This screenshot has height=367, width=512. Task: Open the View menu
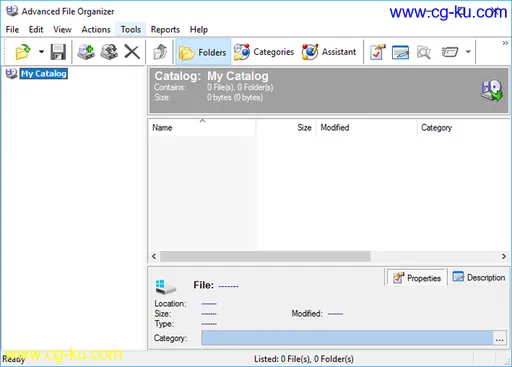62,30
